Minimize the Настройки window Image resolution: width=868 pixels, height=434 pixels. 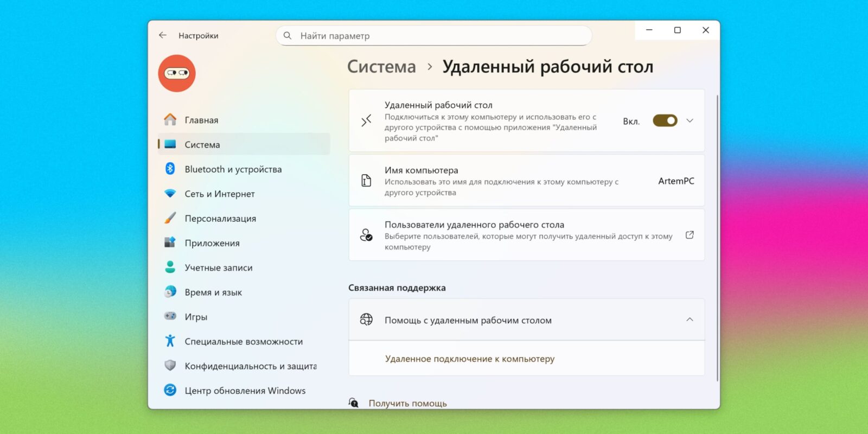(649, 30)
